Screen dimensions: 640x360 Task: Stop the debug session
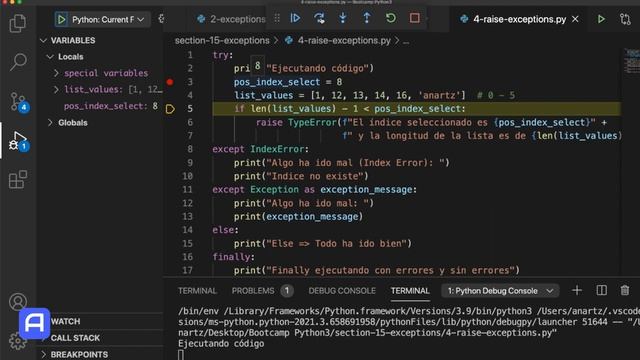pyautogui.click(x=415, y=18)
